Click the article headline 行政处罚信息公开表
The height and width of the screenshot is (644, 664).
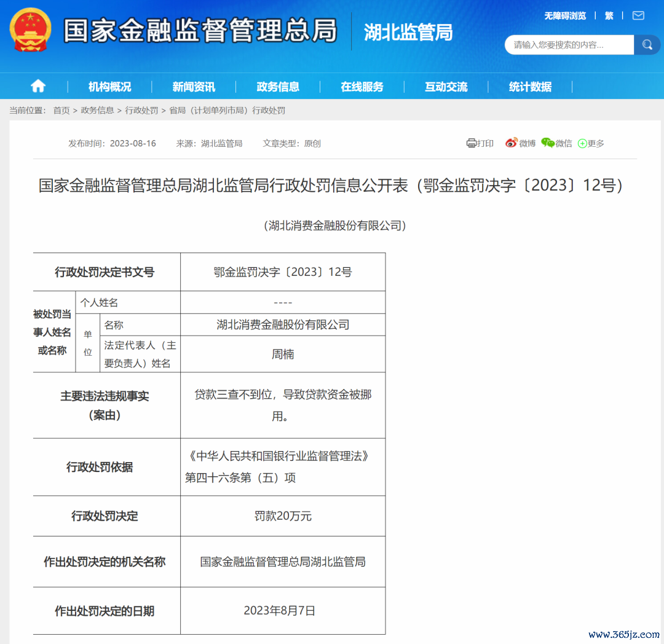pos(331,186)
